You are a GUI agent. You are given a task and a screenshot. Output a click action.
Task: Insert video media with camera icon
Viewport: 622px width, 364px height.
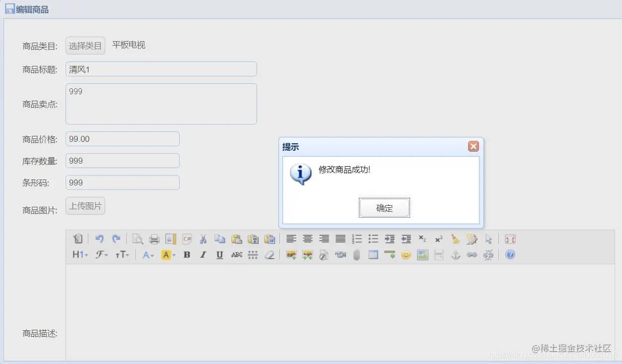pos(341,255)
